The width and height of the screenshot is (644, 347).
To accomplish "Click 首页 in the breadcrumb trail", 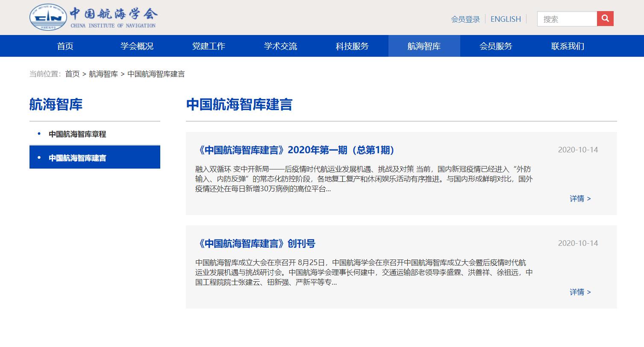I will pos(72,74).
